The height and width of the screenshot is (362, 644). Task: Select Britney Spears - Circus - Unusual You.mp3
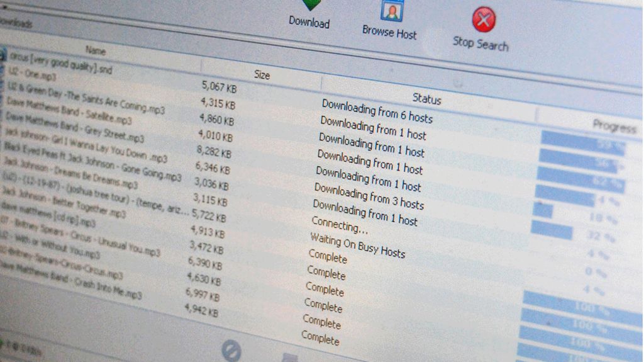pos(80,236)
